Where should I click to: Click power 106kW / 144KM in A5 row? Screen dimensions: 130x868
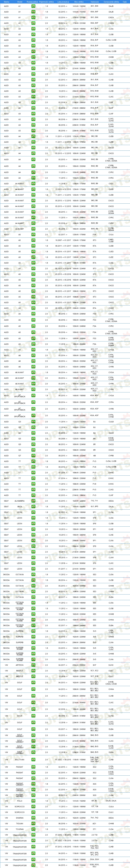[x=79, y=252]
